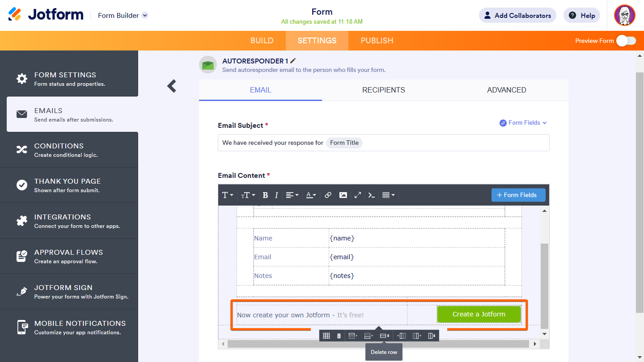Open the text alignment dropdown
Viewport: 644px width, 362px height.
[292, 195]
